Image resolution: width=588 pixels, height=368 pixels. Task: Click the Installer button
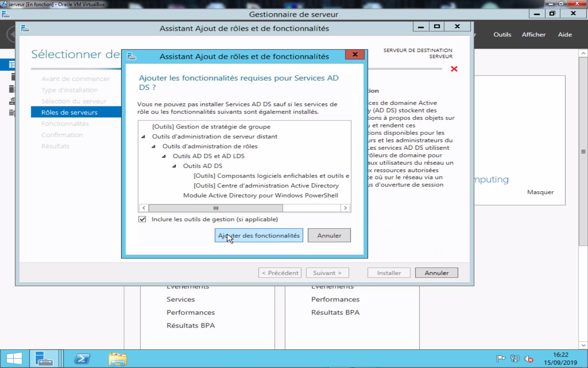pyautogui.click(x=389, y=273)
